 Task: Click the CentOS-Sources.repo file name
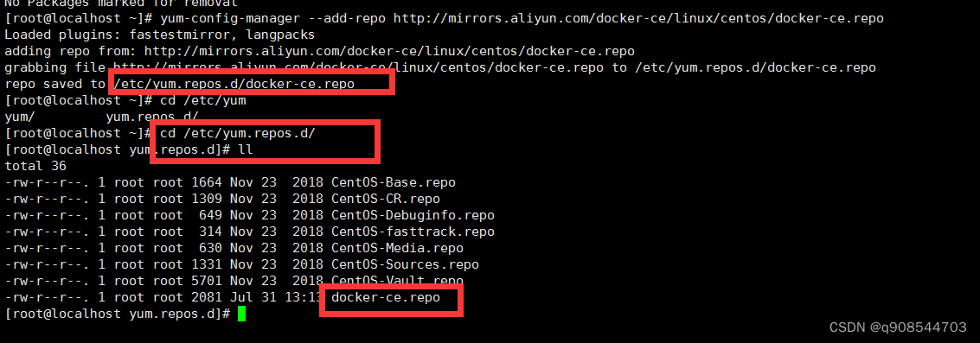tap(405, 265)
